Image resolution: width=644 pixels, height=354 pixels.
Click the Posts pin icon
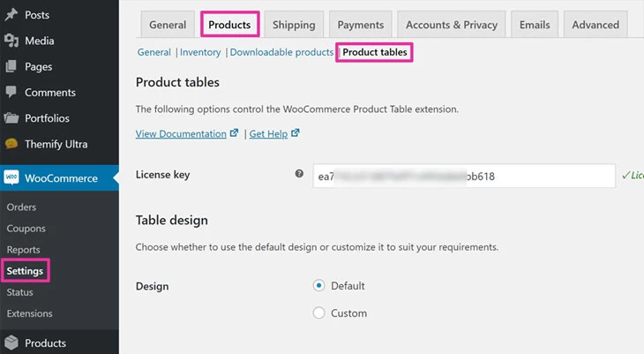click(x=11, y=15)
